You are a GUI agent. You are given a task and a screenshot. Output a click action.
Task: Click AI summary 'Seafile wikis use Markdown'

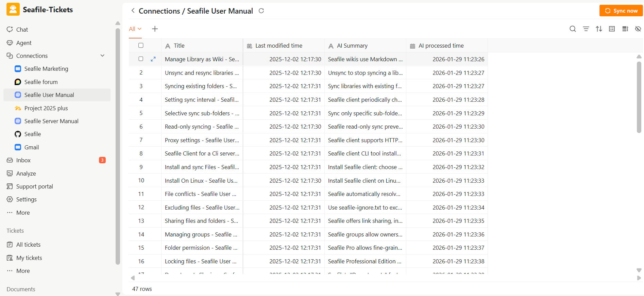[x=365, y=59]
